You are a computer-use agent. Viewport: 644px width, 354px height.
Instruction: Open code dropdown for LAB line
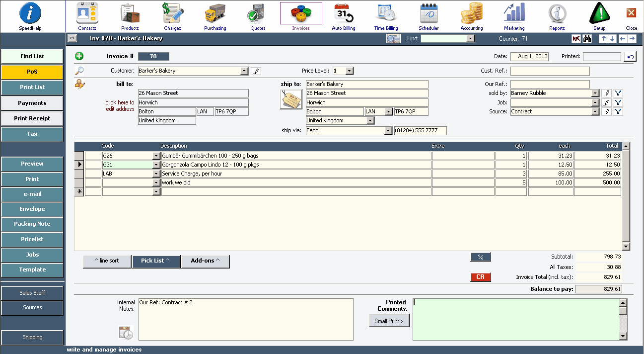(x=156, y=174)
